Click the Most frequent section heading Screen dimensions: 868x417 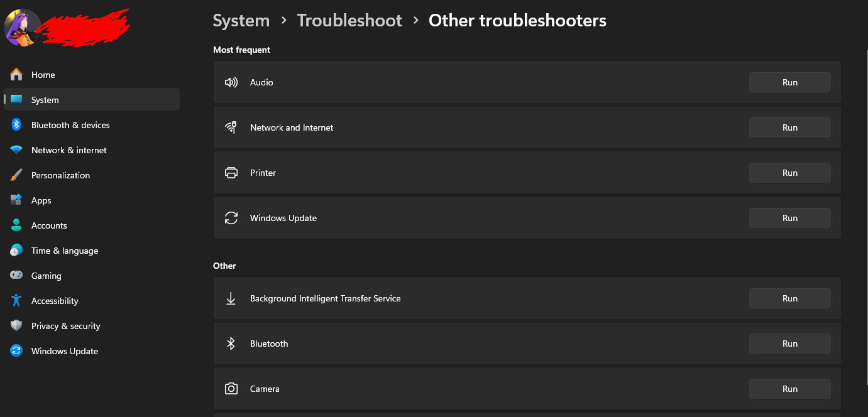pos(242,50)
